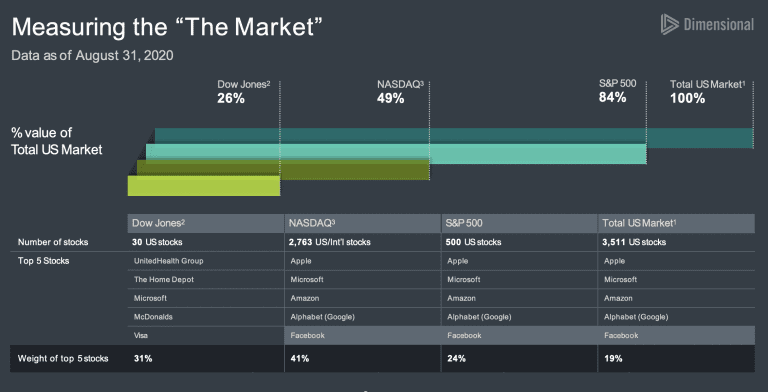Select the Dow Jones table column header
This screenshot has width=768, height=392.
pyautogui.click(x=206, y=223)
